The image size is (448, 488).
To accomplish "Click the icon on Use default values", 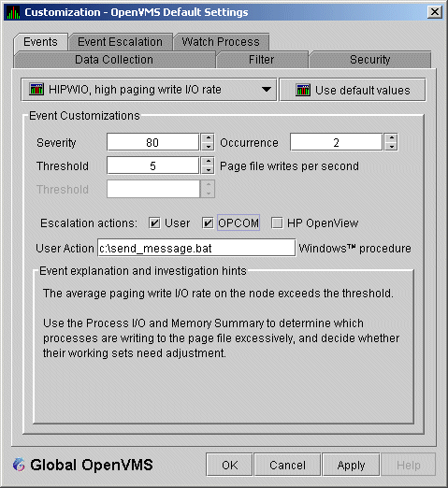I will click(x=303, y=90).
